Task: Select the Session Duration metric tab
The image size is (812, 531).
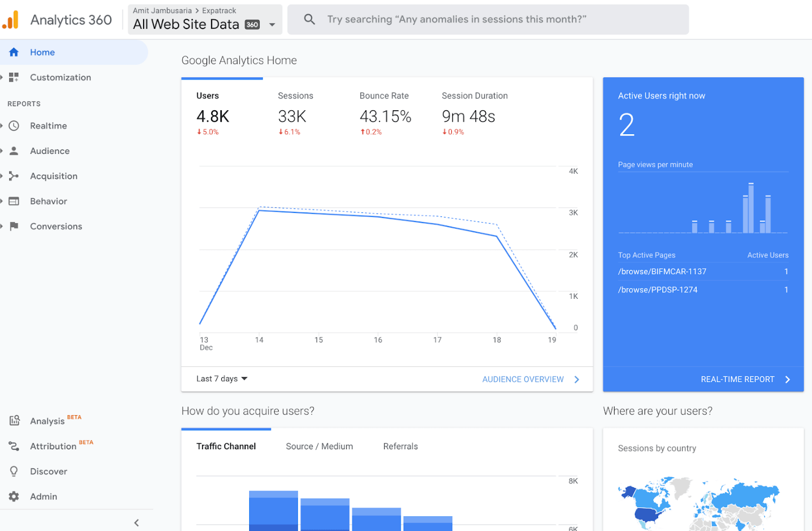Action: pos(475,112)
